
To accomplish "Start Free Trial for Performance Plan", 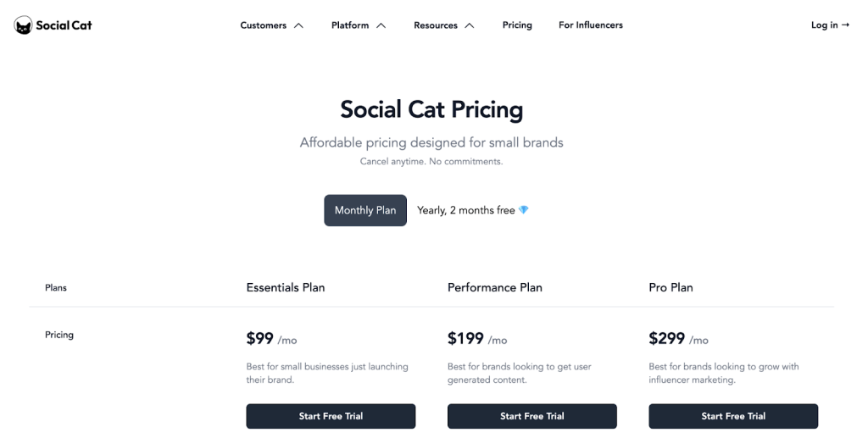I will click(532, 416).
